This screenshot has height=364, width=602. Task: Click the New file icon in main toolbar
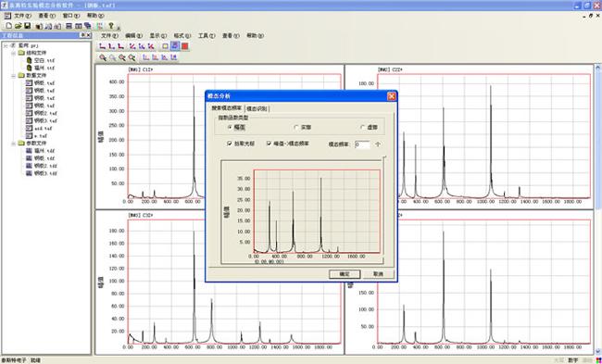[x=8, y=26]
